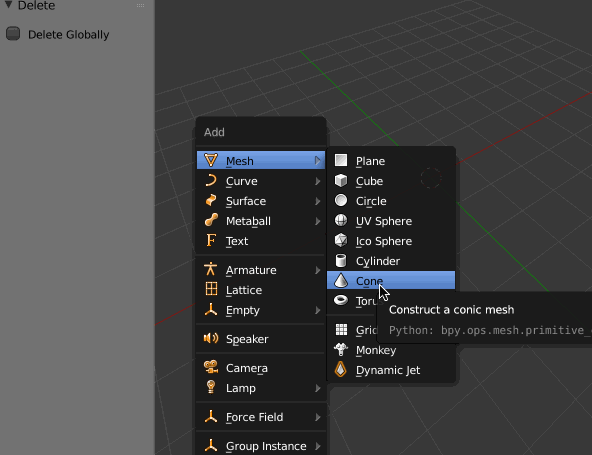Click the Delete panel drag grip
592x455 pixels.
(140, 5)
